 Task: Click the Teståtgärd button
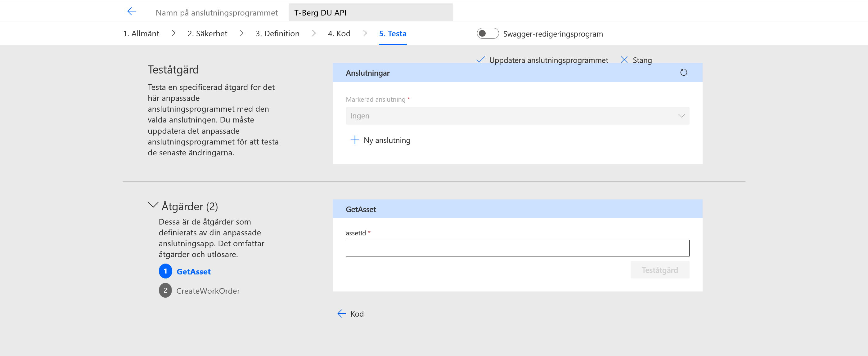click(659, 270)
